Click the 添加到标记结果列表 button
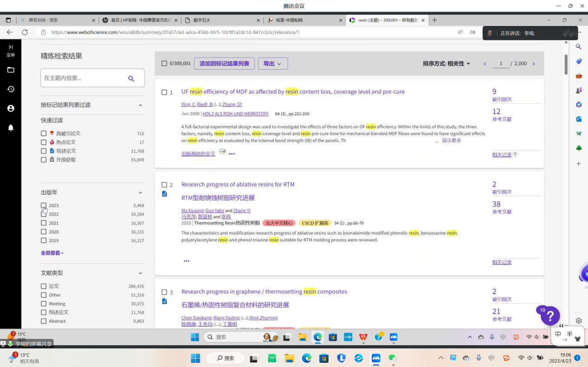The image size is (588, 367). click(224, 64)
